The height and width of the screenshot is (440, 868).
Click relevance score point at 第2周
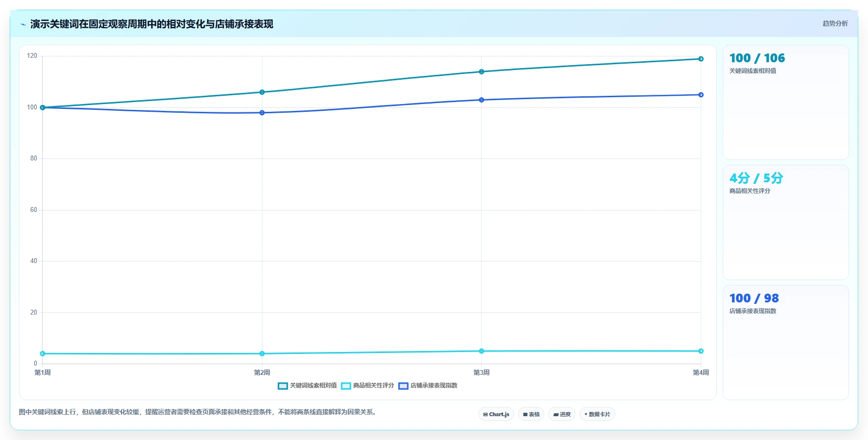[x=262, y=353]
